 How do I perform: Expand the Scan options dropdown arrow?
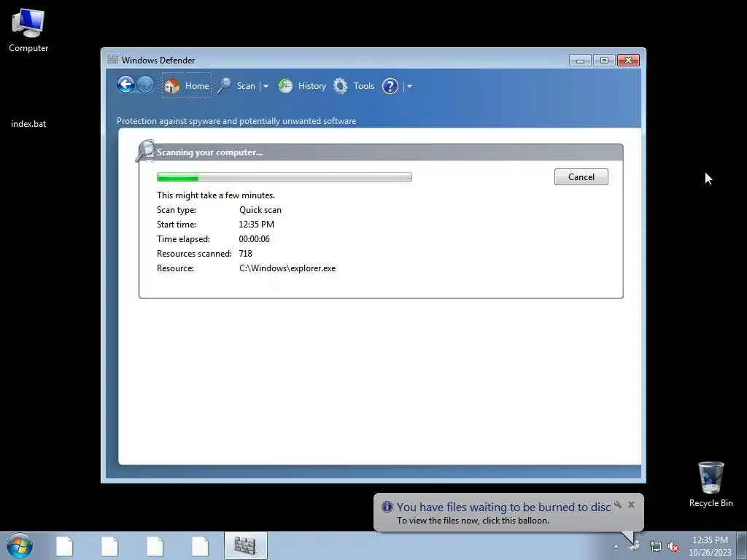click(266, 86)
